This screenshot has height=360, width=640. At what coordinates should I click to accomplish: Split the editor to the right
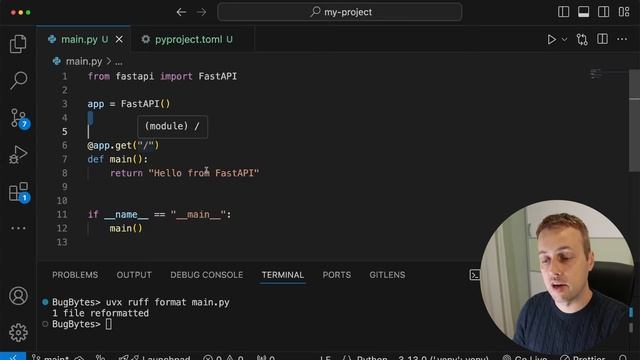click(x=602, y=39)
